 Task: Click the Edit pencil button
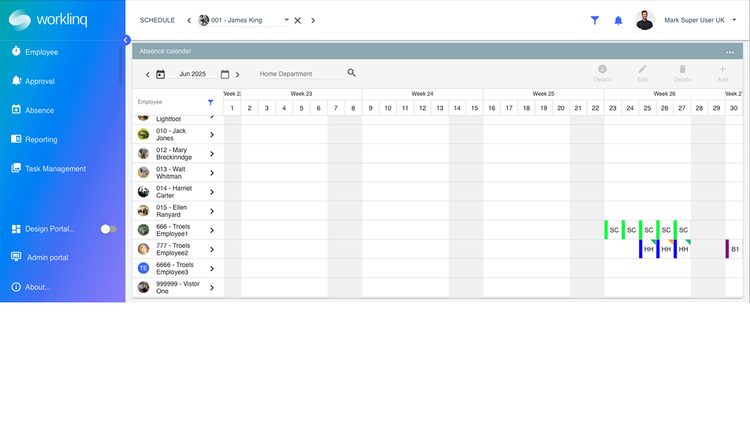pyautogui.click(x=642, y=73)
